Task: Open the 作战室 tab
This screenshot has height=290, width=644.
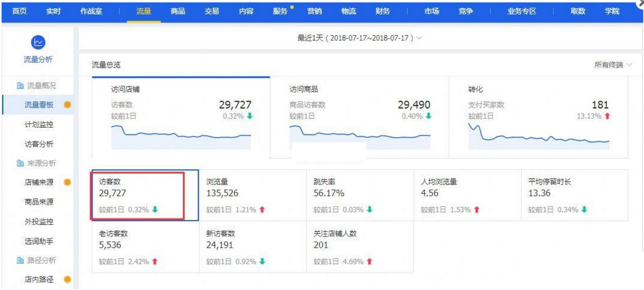Action: 91,11
